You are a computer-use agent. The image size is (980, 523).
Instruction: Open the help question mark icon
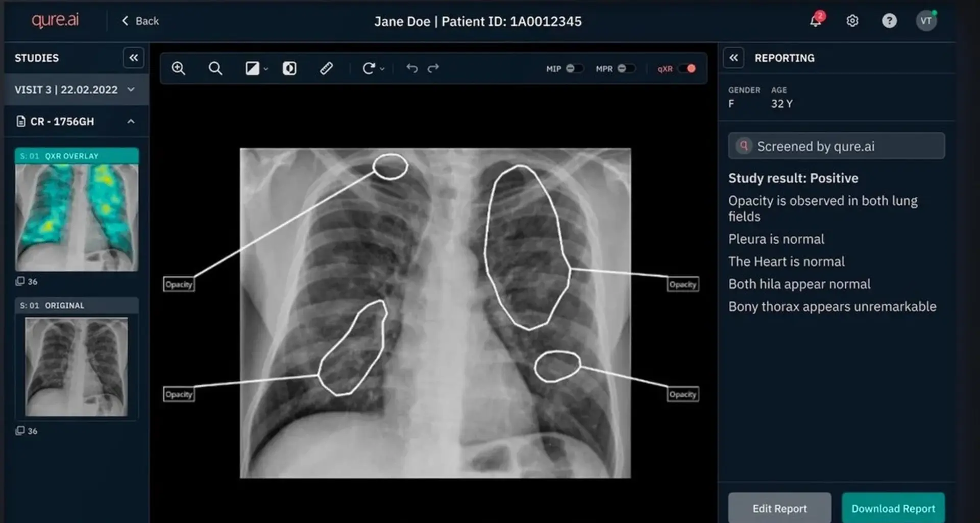tap(889, 21)
